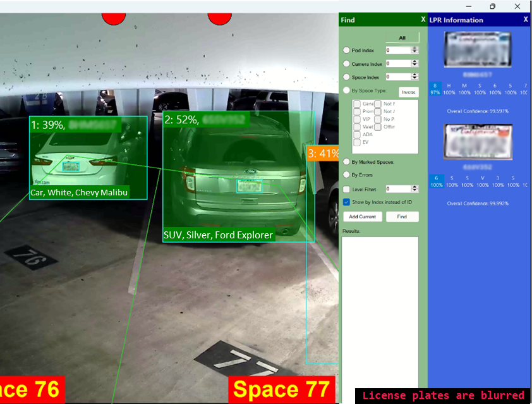This screenshot has width=532, height=404.
Task: Adjust the Camera Index spinner arrows
Action: click(414, 63)
